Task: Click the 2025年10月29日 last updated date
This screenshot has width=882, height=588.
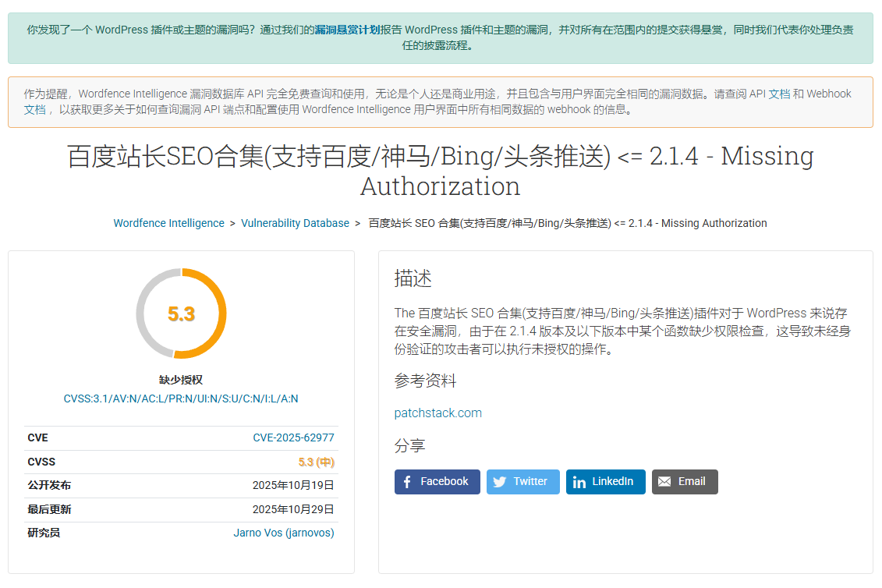Action: (293, 510)
